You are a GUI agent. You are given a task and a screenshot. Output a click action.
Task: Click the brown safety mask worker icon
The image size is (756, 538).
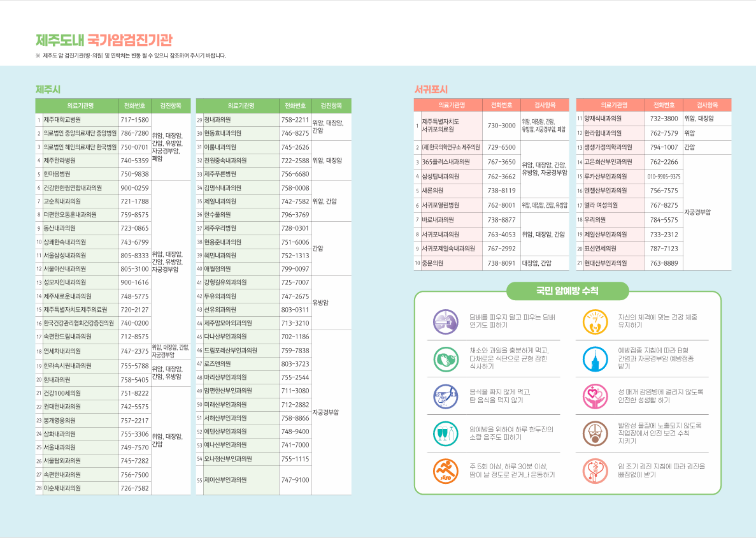click(x=596, y=433)
